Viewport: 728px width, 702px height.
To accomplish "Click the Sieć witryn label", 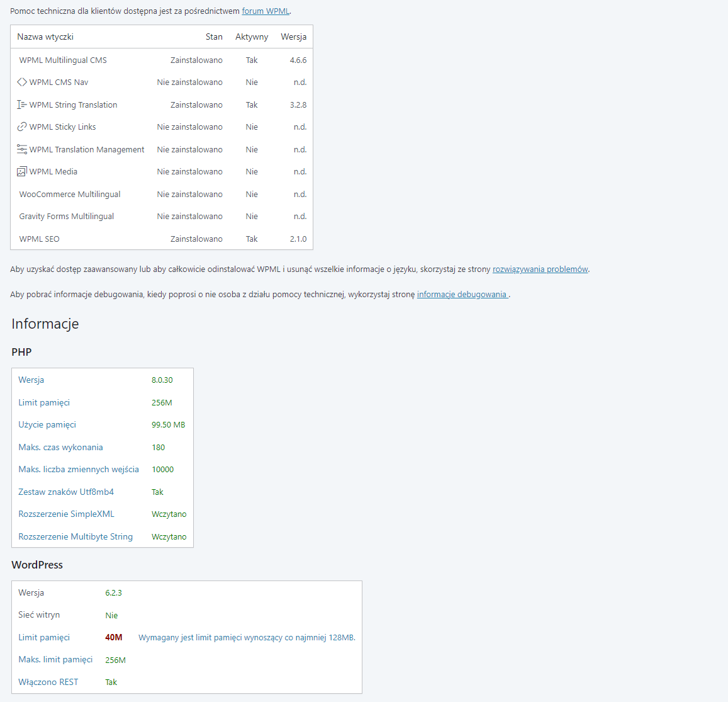I will coord(39,615).
